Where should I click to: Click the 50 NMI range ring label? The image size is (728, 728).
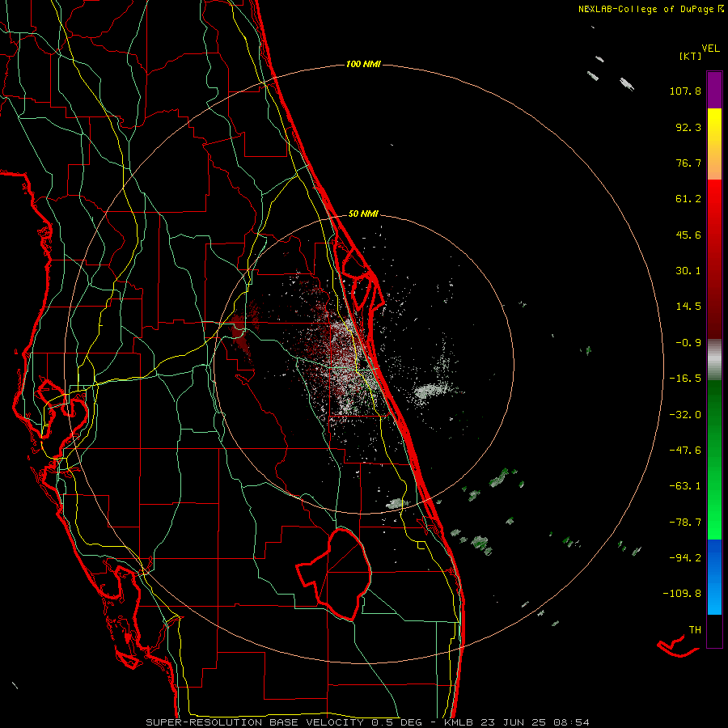363,214
